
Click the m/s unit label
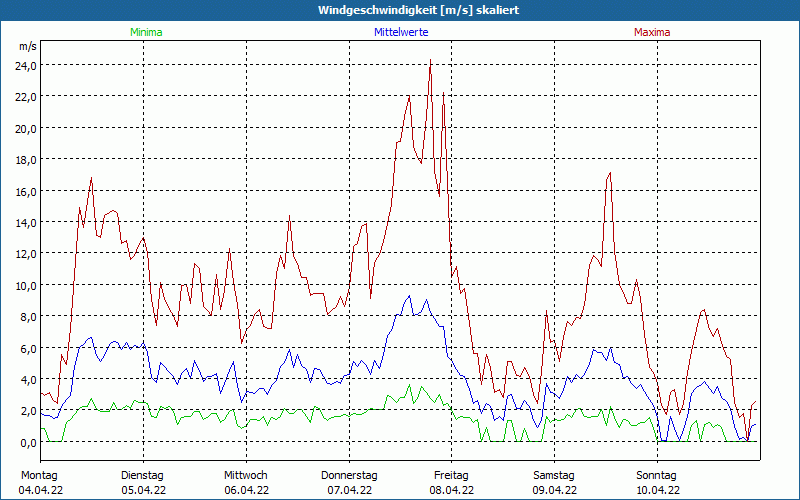(x=27, y=47)
